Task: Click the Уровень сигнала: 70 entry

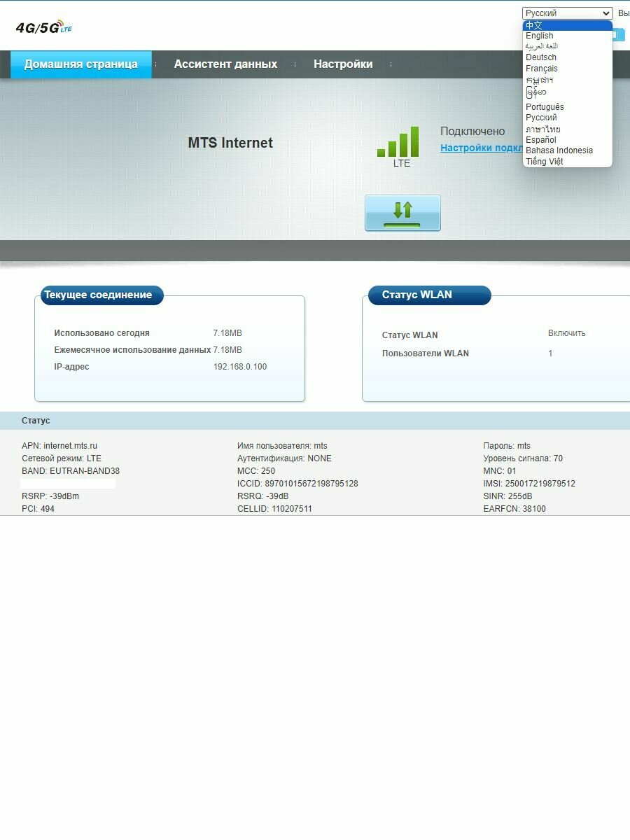Action: [x=523, y=458]
